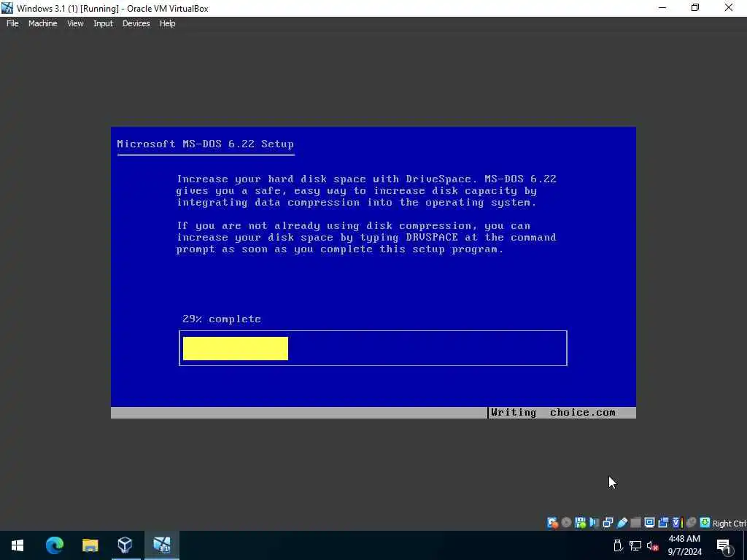Open the VirtualBox Manager taskbar icon
This screenshot has height=560, width=747.
point(125,545)
